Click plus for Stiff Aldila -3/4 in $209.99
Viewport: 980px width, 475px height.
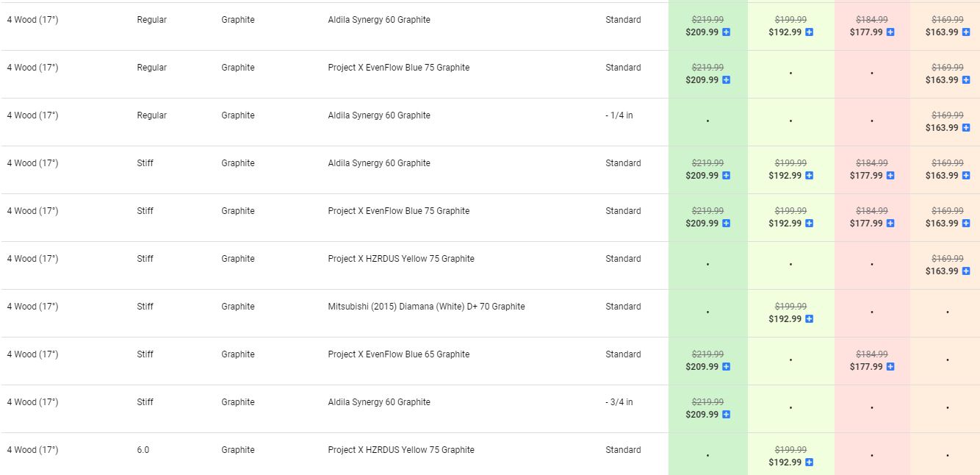727,415
